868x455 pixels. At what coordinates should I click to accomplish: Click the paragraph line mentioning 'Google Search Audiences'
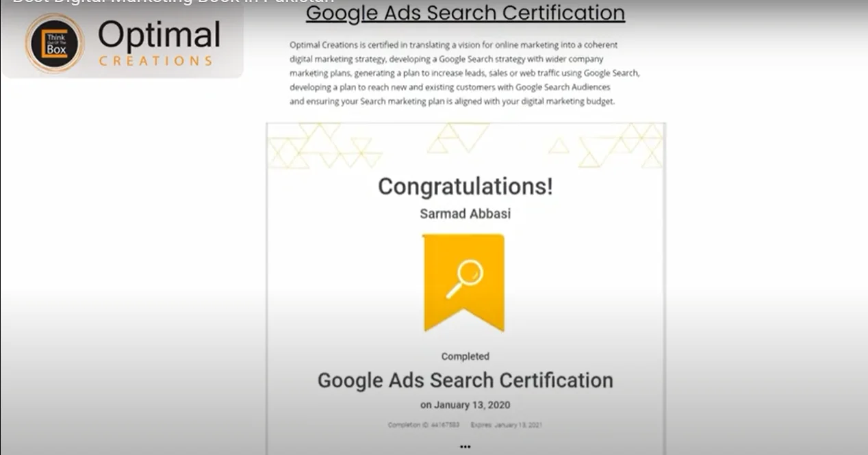pyautogui.click(x=450, y=88)
